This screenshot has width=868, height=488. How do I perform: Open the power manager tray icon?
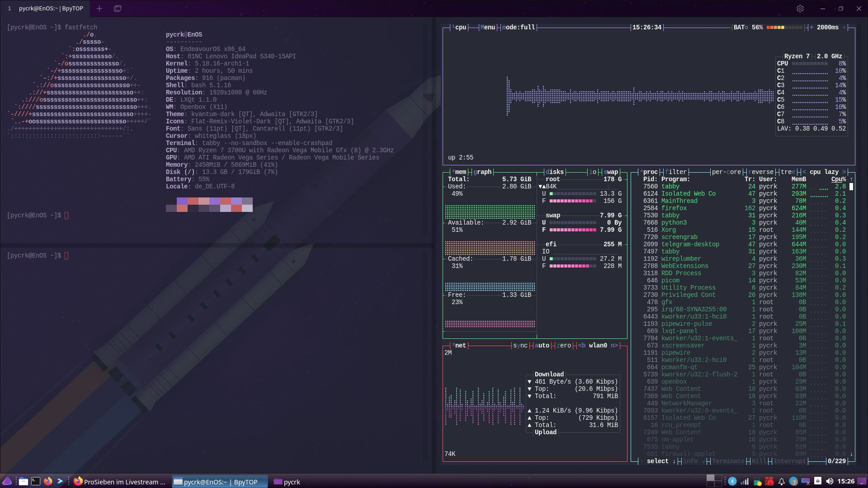click(757, 482)
